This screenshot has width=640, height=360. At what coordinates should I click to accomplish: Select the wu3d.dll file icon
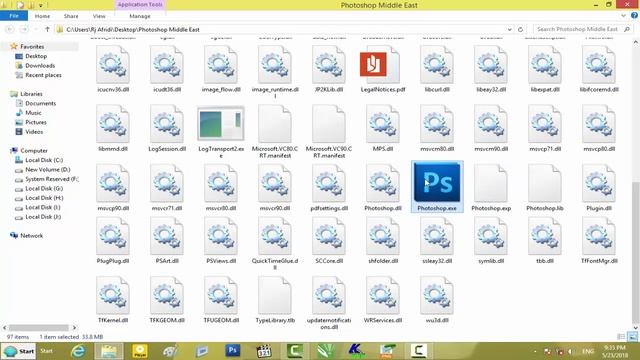[x=437, y=295]
